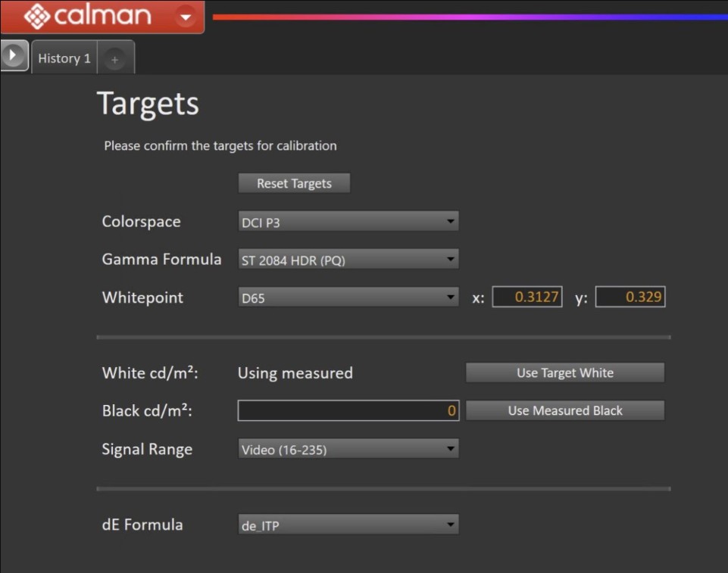Click the whitepoint x value field
This screenshot has height=573, width=728.
click(x=527, y=297)
